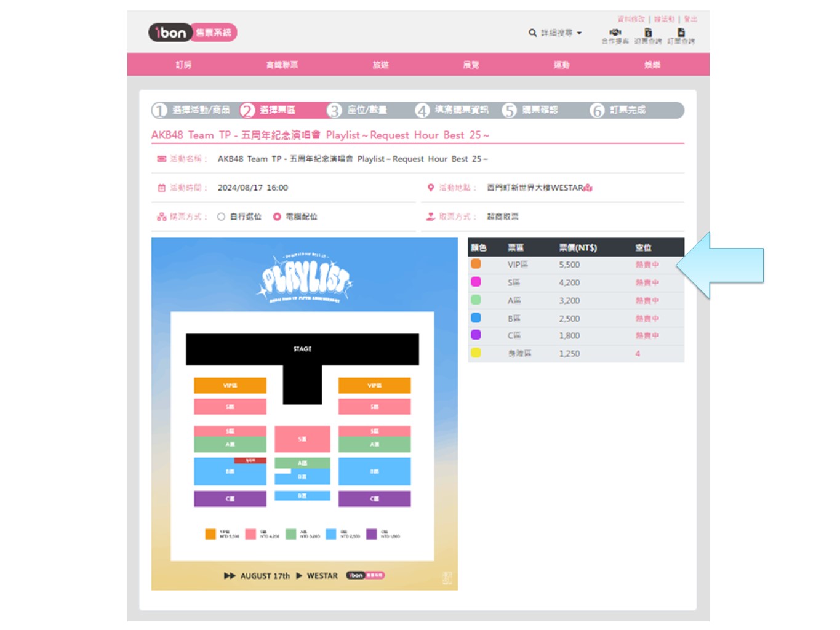The height and width of the screenshot is (630, 840).
Task: Select the 自行選位 radio button
Action: [222, 217]
